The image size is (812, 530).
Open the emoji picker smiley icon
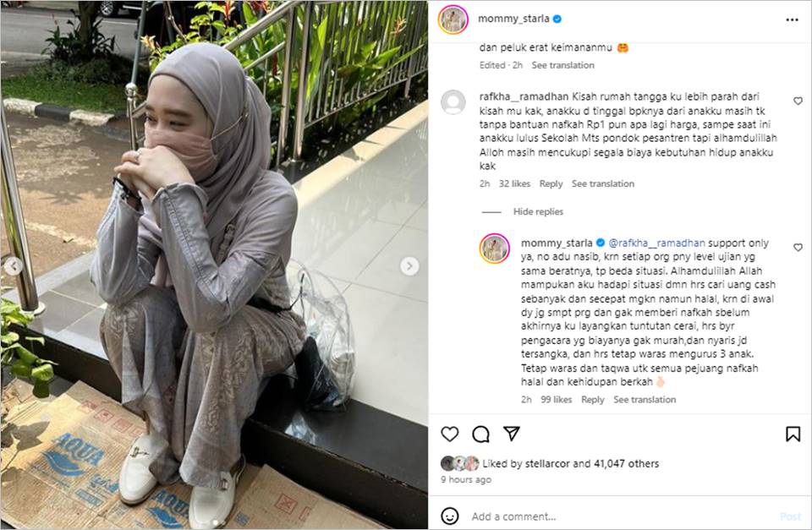[449, 516]
